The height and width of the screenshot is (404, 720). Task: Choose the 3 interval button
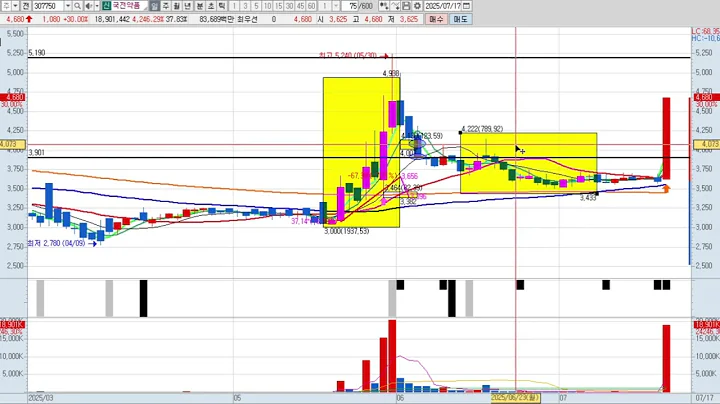click(x=245, y=6)
